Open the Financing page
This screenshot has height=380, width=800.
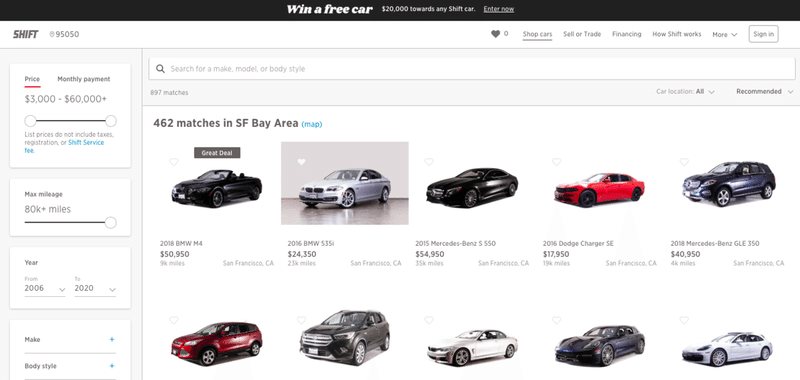point(627,34)
